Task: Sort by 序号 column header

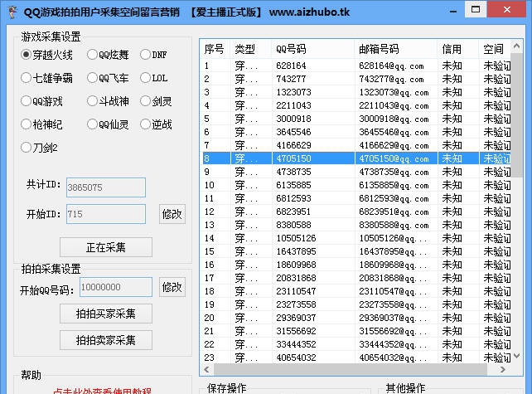Action: pyautogui.click(x=215, y=49)
